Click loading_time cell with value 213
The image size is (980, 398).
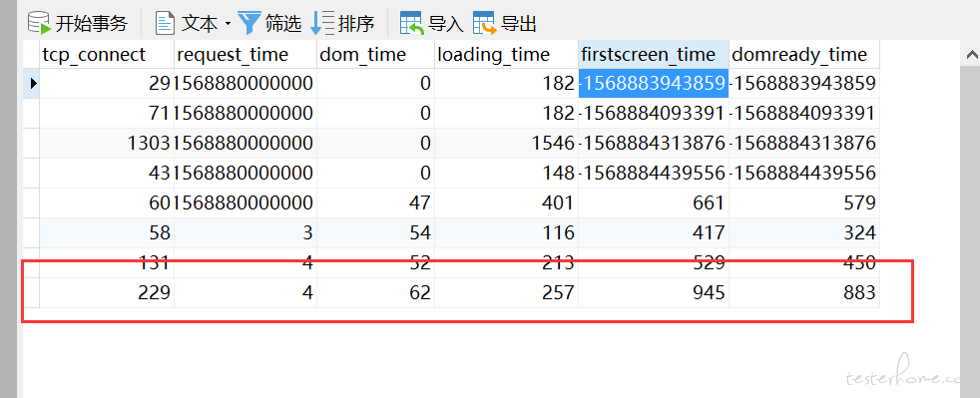[x=506, y=263]
